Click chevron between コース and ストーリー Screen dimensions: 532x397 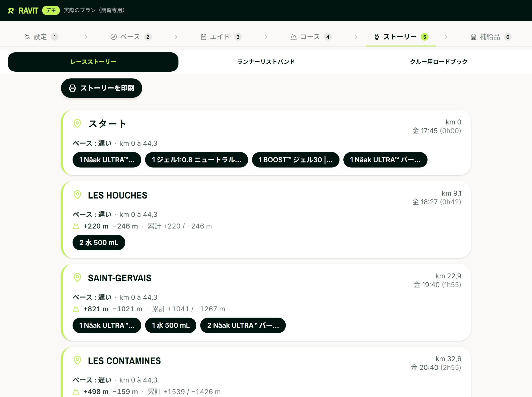356,37
